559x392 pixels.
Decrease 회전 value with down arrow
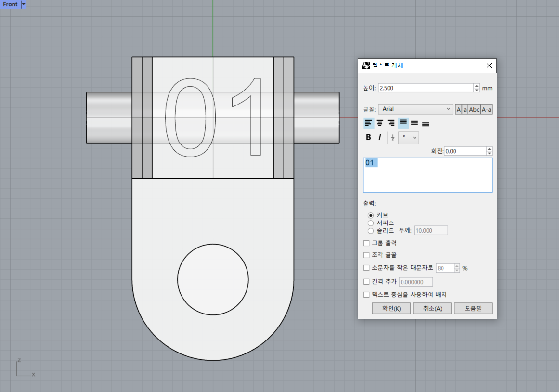[x=489, y=153]
